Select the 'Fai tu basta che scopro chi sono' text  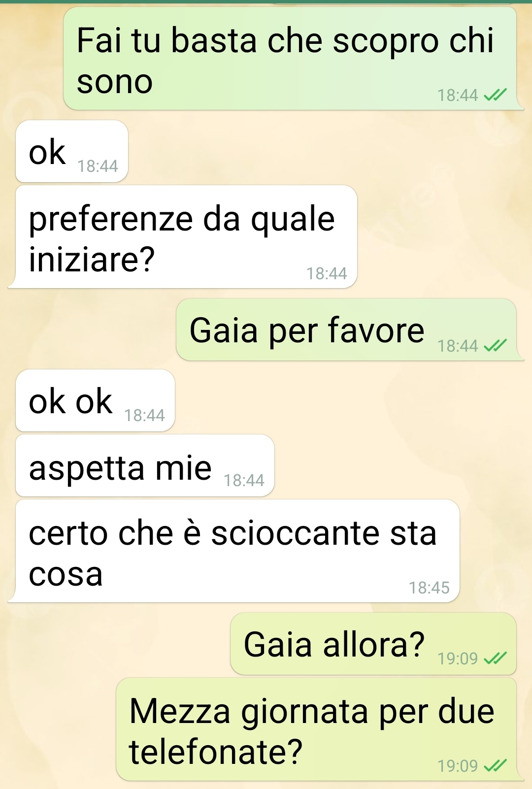pos(285,60)
